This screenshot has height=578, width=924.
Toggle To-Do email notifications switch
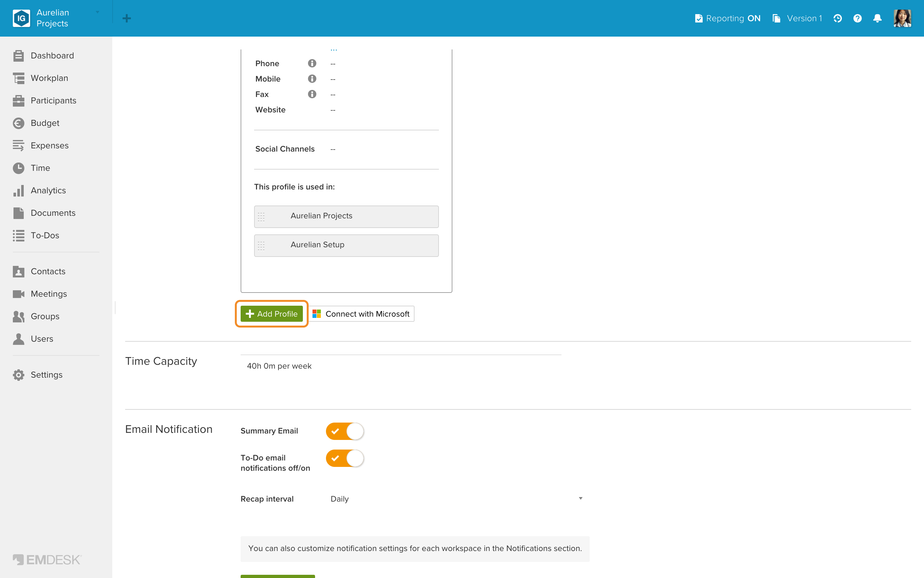(x=344, y=458)
